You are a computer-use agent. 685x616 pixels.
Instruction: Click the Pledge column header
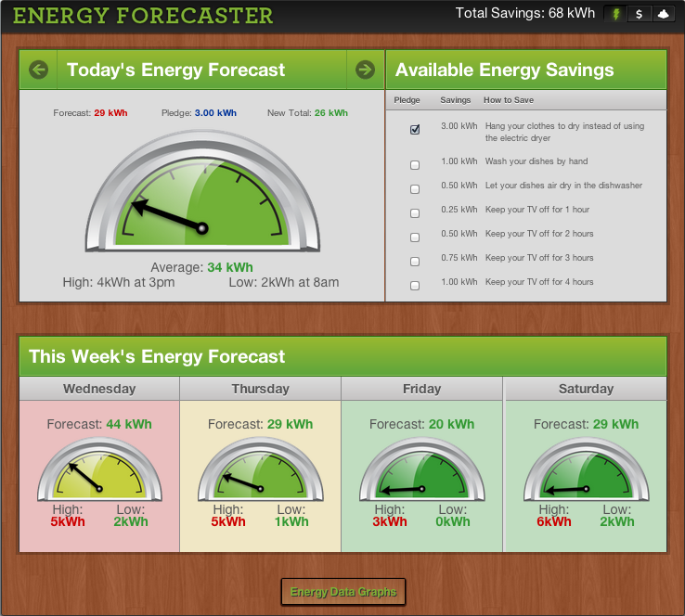point(407,100)
